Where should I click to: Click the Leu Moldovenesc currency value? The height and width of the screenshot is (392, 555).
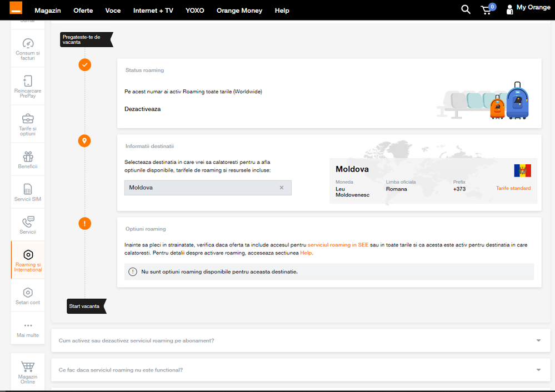(353, 192)
